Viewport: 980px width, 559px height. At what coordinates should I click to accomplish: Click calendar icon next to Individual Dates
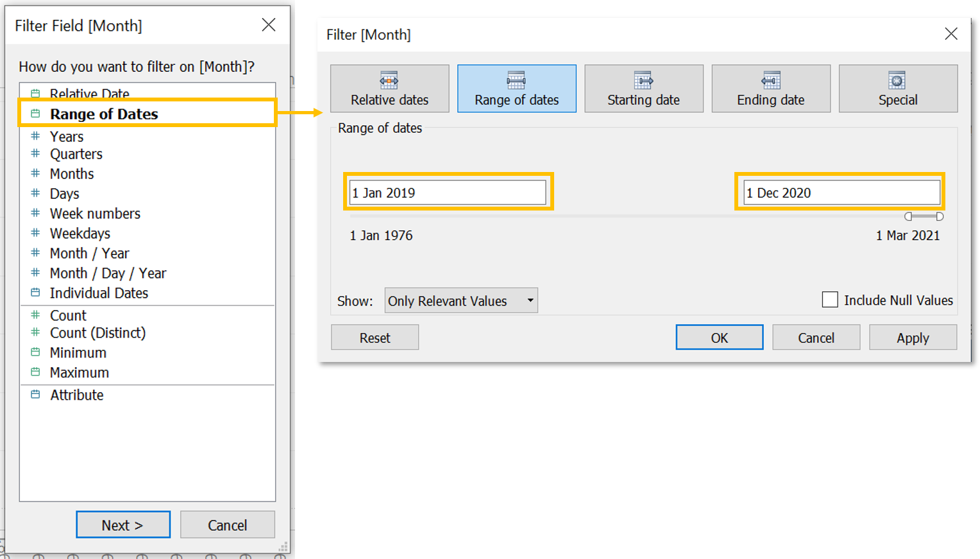[x=36, y=293]
